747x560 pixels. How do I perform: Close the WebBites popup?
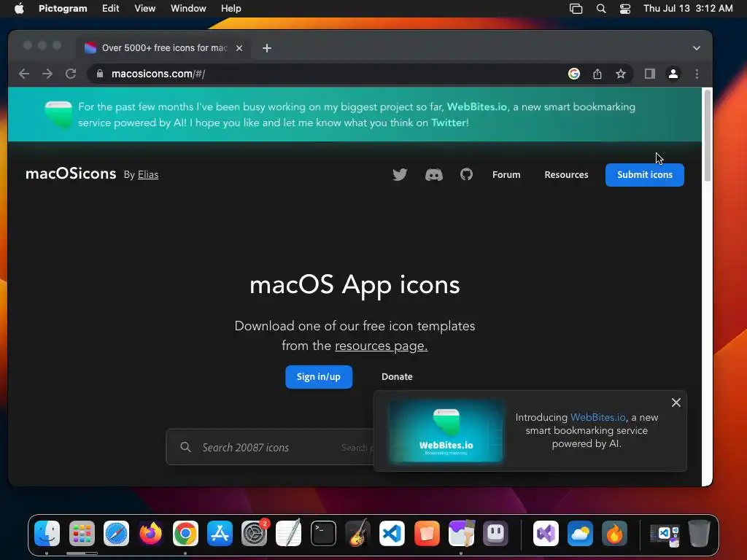point(676,402)
